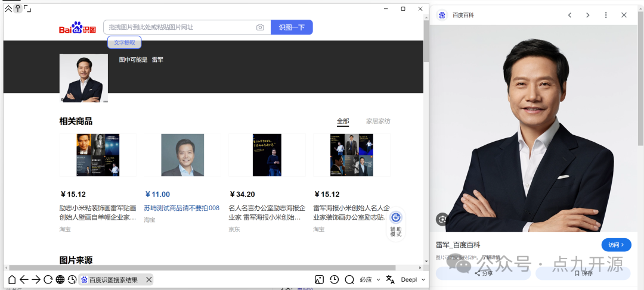This screenshot has height=290, width=644.
Task: Click the horizontal scrollbar right arrow
Action: [x=420, y=268]
